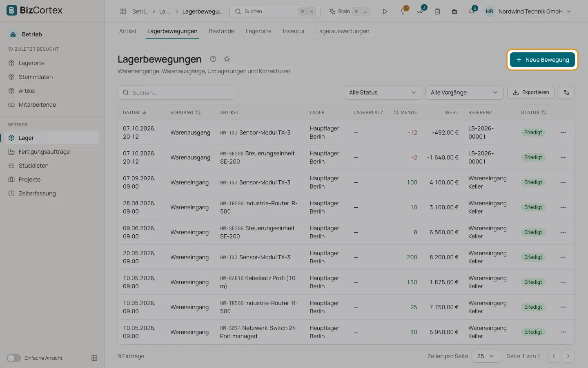Switch to the Bestände tab
Screen dimensions: 588x368
point(221,31)
